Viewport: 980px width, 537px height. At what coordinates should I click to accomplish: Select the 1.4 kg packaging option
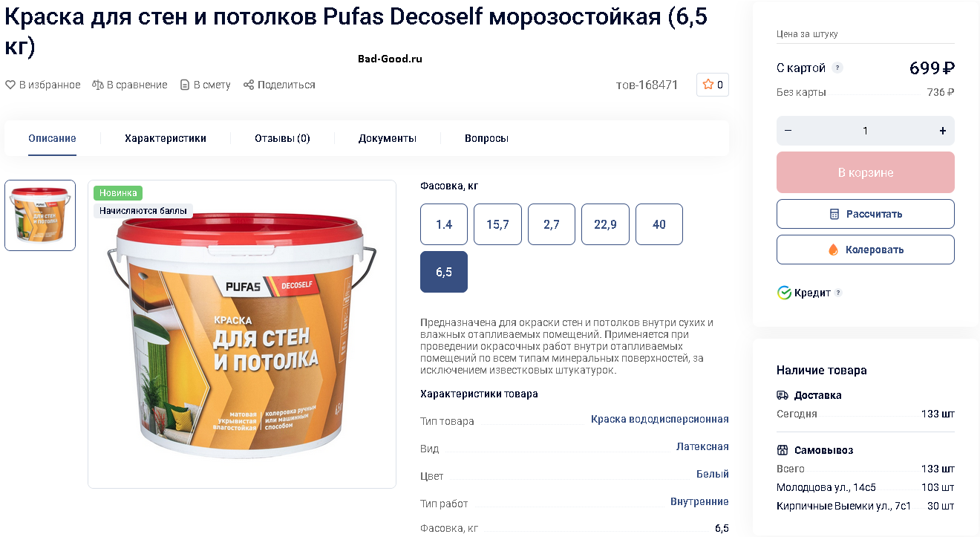444,224
